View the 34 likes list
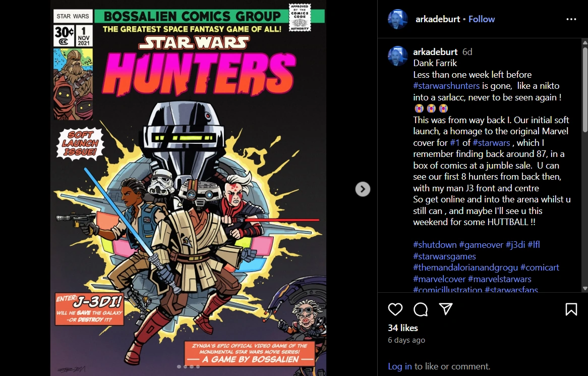Screen dimensions: 588x376 pos(403,328)
